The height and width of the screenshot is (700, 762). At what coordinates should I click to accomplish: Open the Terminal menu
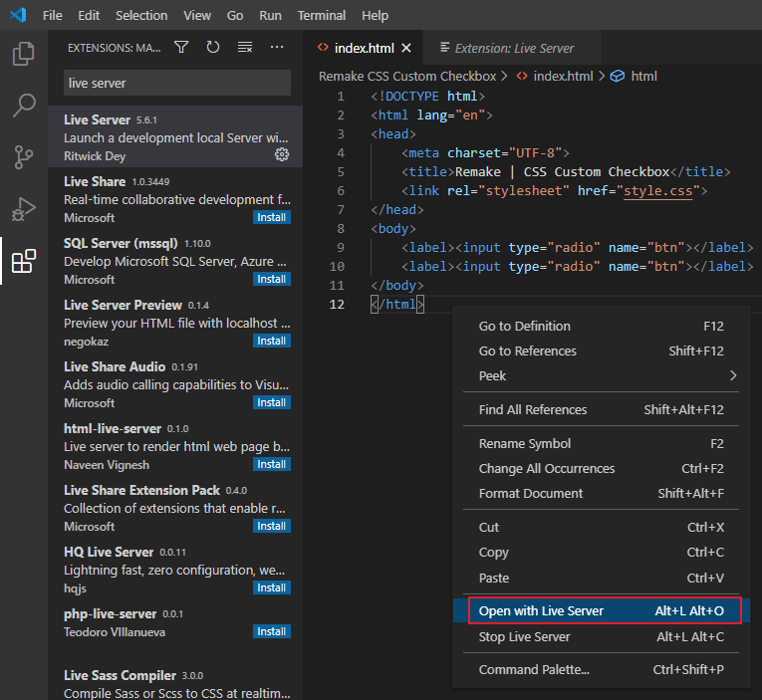[322, 16]
